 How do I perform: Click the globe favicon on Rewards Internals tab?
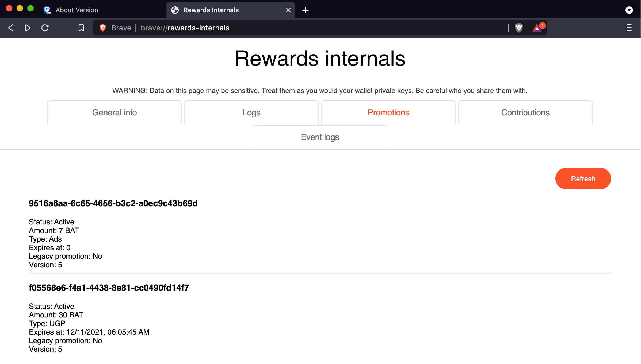pos(175,10)
